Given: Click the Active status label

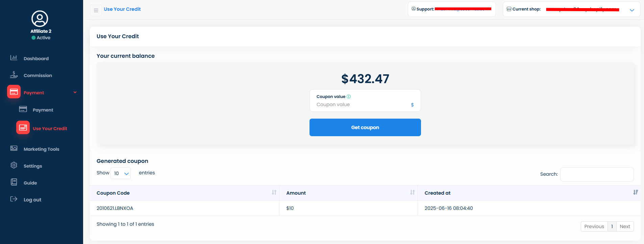Looking at the screenshot, I should 44,38.
